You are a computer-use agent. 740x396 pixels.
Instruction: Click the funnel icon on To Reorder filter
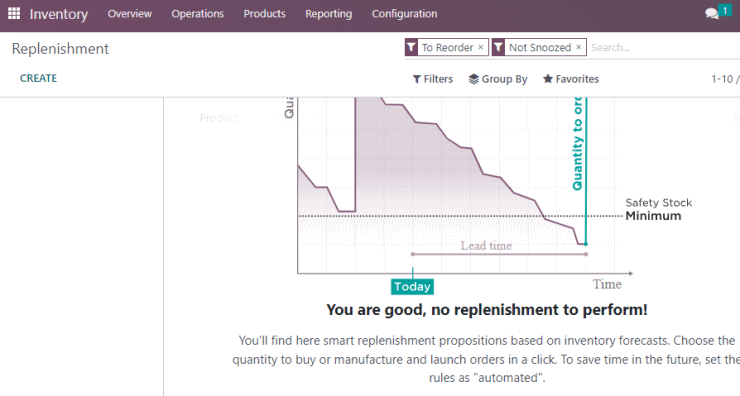(x=412, y=47)
